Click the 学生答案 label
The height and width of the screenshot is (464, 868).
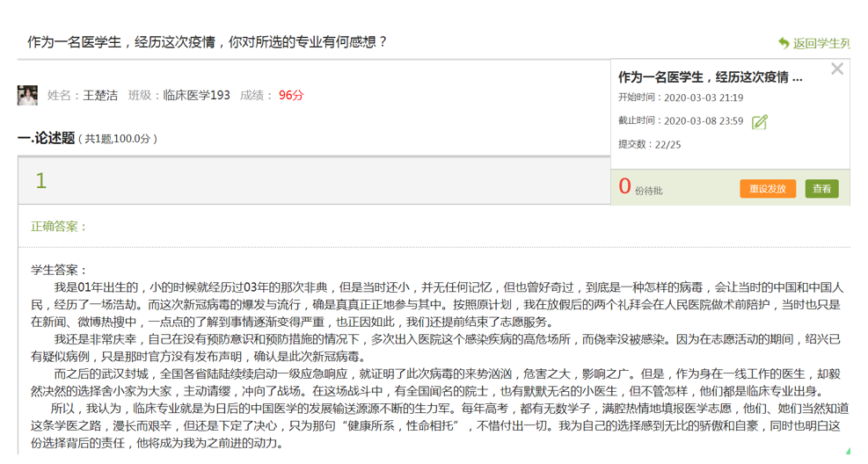click(x=59, y=270)
